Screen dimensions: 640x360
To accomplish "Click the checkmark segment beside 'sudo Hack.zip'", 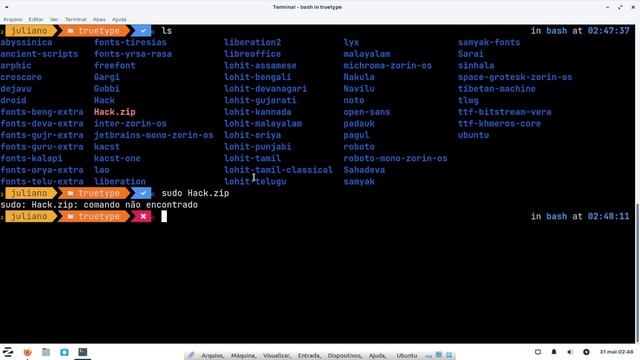I will (143, 193).
